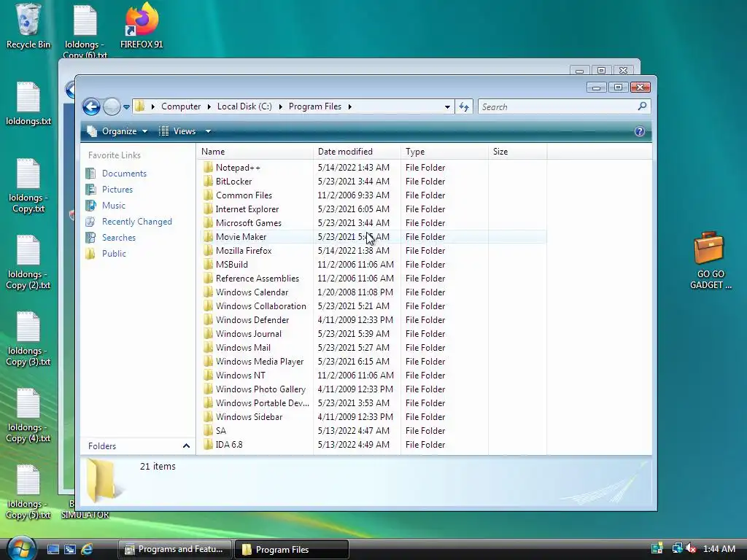Click the Windows Mail folder name
This screenshot has height=560, width=747.
(243, 348)
